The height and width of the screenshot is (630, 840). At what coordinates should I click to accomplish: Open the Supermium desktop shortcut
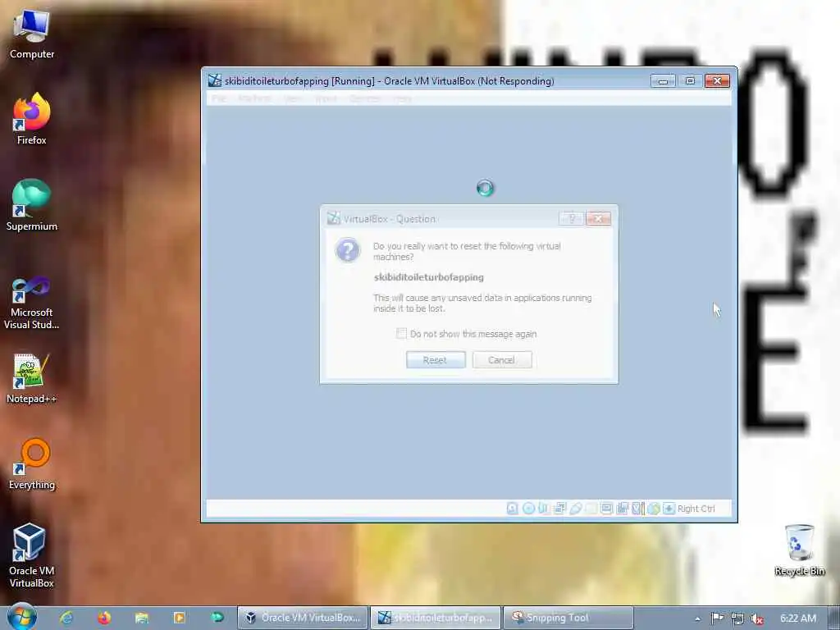(32, 205)
